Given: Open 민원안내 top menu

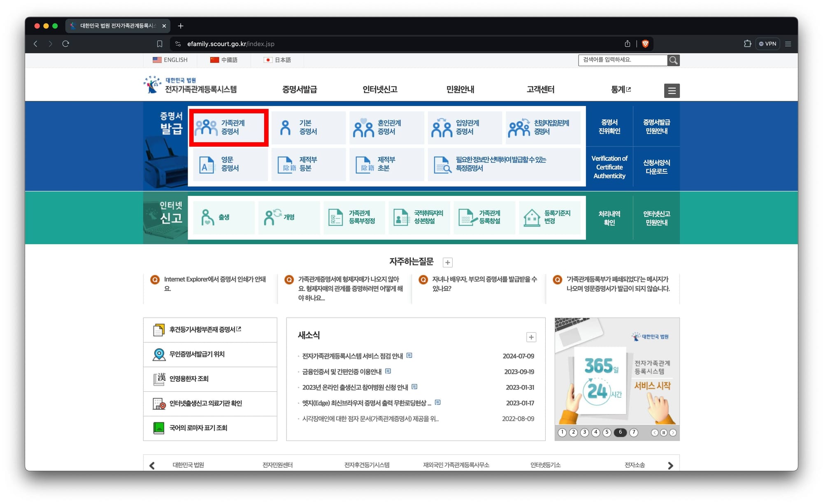Looking at the screenshot, I should (x=460, y=89).
